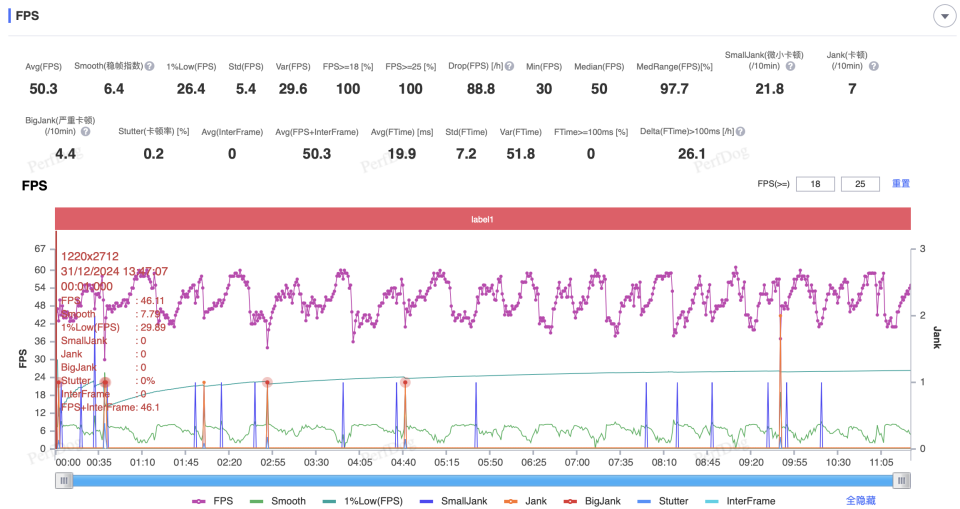Click the BigJank marker near 04:40
This screenshot has width=960, height=509.
405,382
